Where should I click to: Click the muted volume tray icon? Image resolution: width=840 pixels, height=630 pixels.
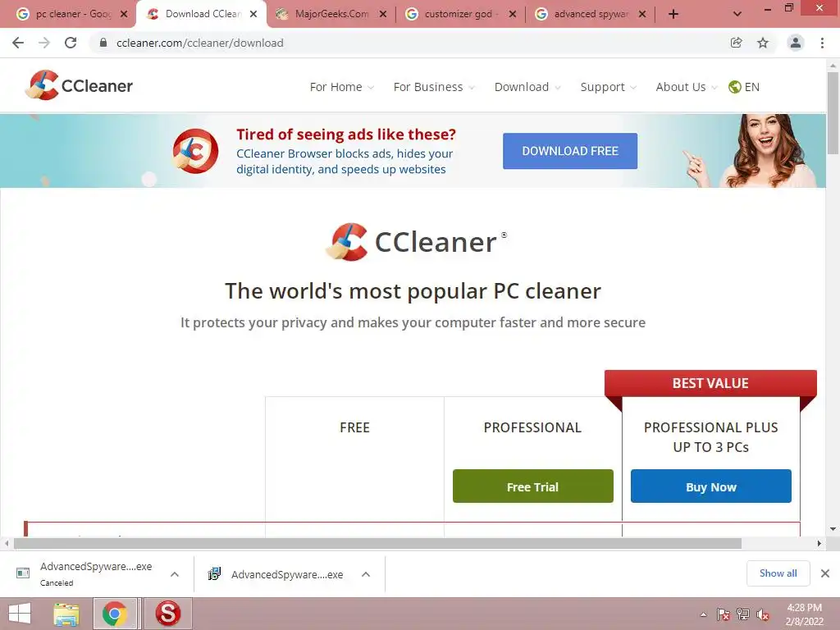762,614
